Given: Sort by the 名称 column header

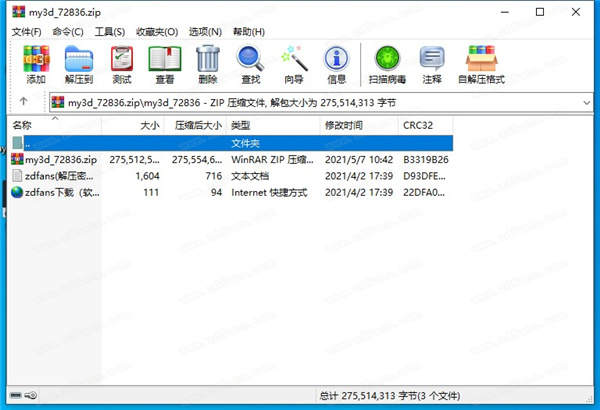Looking at the screenshot, I should coord(54,125).
